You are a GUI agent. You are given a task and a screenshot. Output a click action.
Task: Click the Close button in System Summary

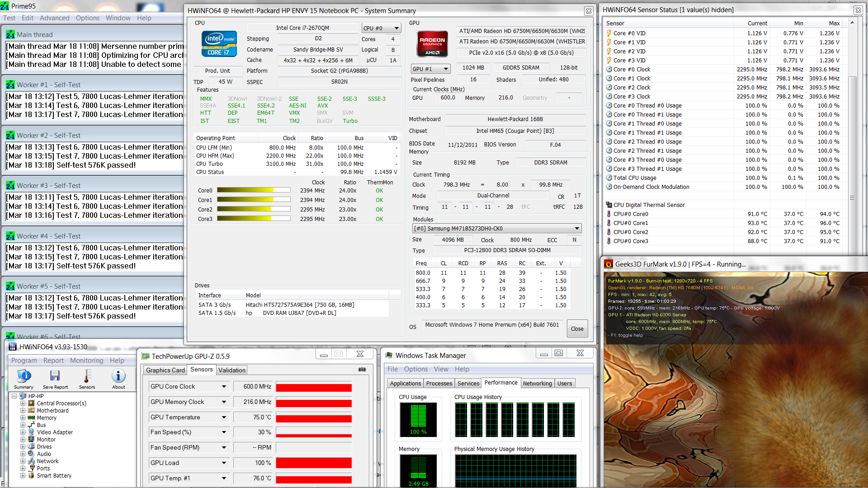(x=577, y=328)
